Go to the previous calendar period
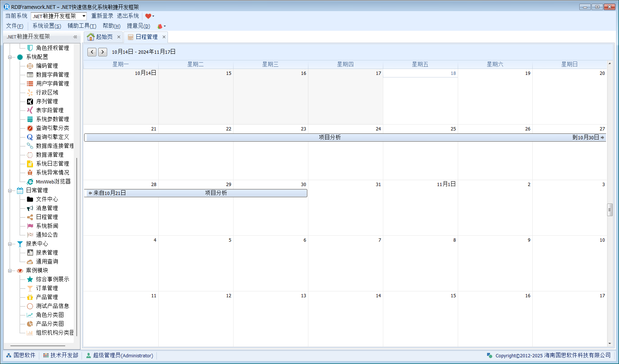 92,52
